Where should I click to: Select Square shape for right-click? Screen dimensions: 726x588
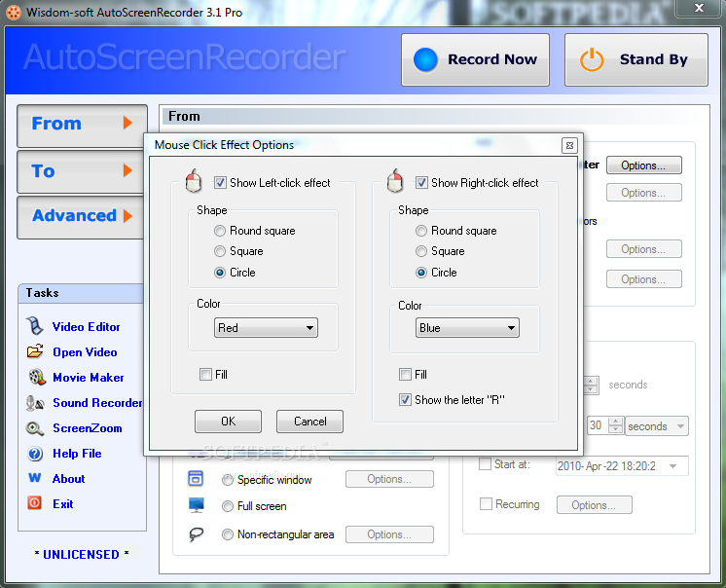tap(421, 251)
